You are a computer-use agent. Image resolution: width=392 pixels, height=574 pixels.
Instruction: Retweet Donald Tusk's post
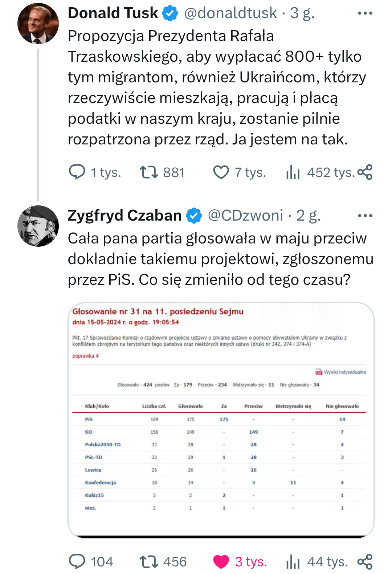pos(149,172)
